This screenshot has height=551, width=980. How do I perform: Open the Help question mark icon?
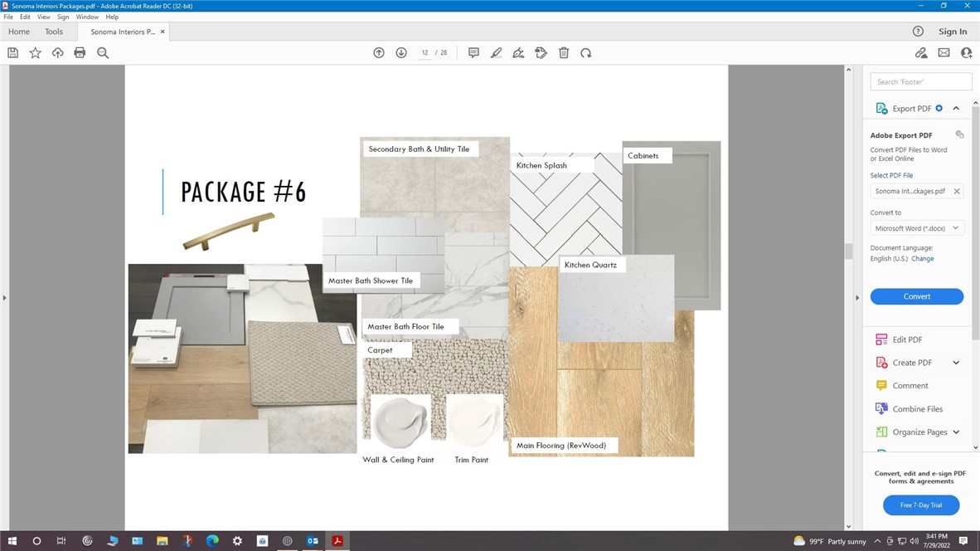pos(918,32)
